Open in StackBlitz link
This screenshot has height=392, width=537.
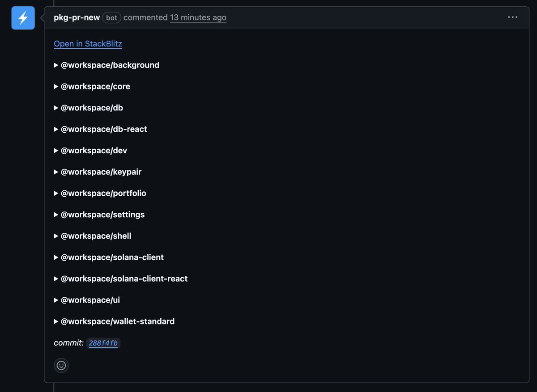click(88, 44)
